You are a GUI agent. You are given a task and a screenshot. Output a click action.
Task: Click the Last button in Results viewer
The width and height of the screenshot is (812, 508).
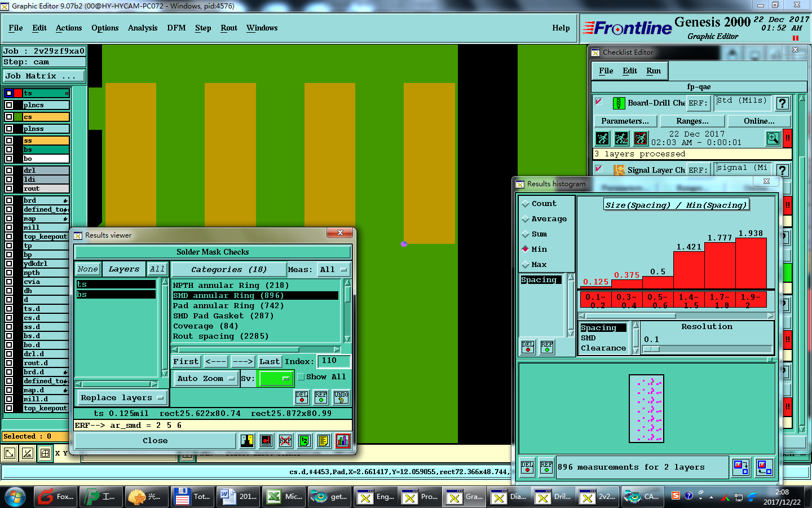coord(270,362)
